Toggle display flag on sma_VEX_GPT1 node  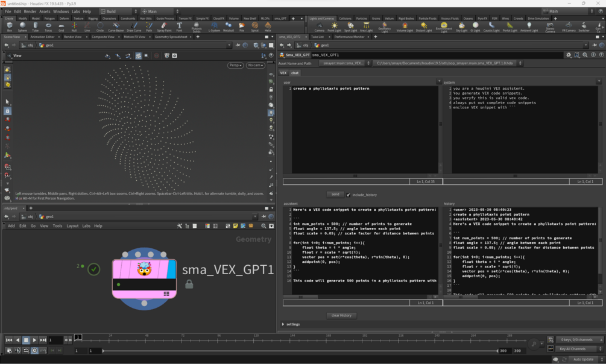[171, 269]
